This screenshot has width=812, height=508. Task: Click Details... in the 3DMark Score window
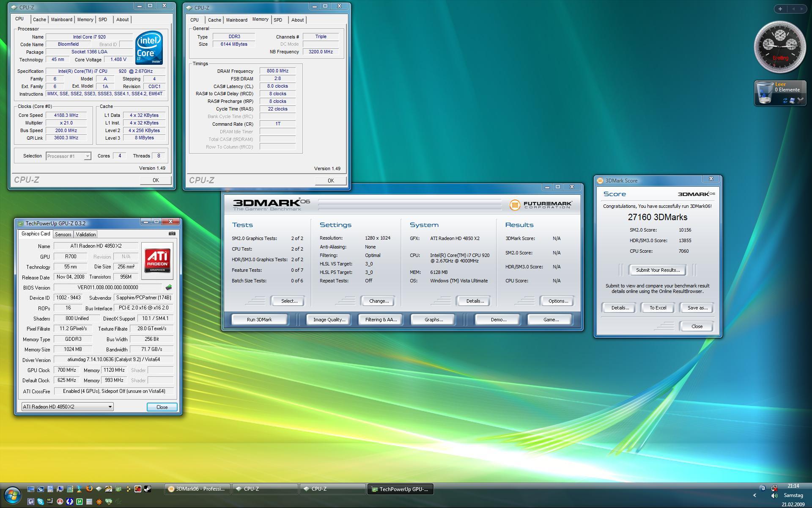(620, 308)
